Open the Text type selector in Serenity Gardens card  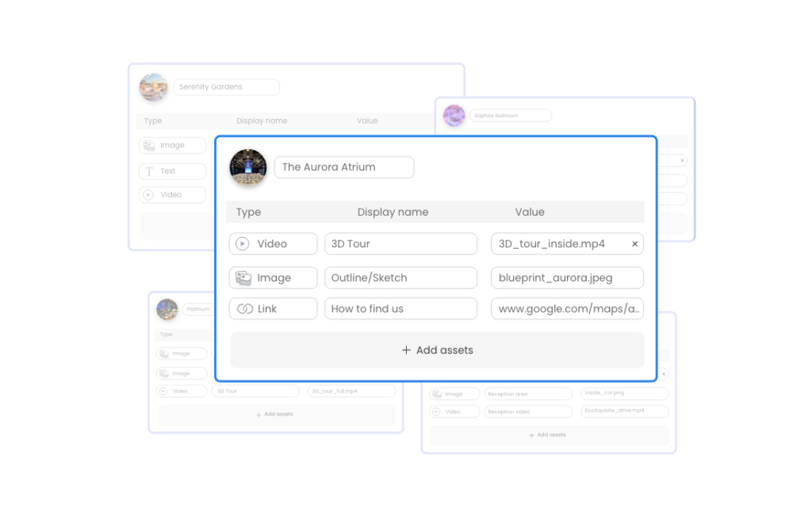[x=172, y=171]
